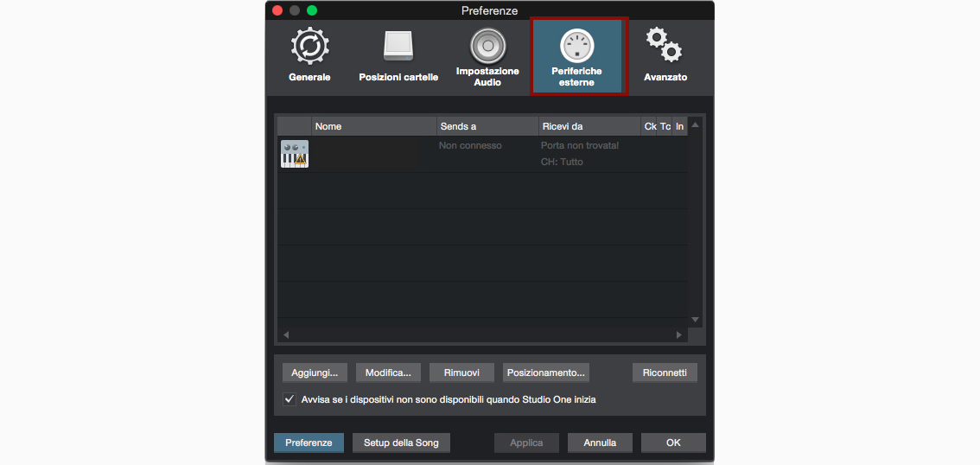The image size is (980, 465).
Task: Switch to the Setup della Song tab
Action: (x=401, y=443)
